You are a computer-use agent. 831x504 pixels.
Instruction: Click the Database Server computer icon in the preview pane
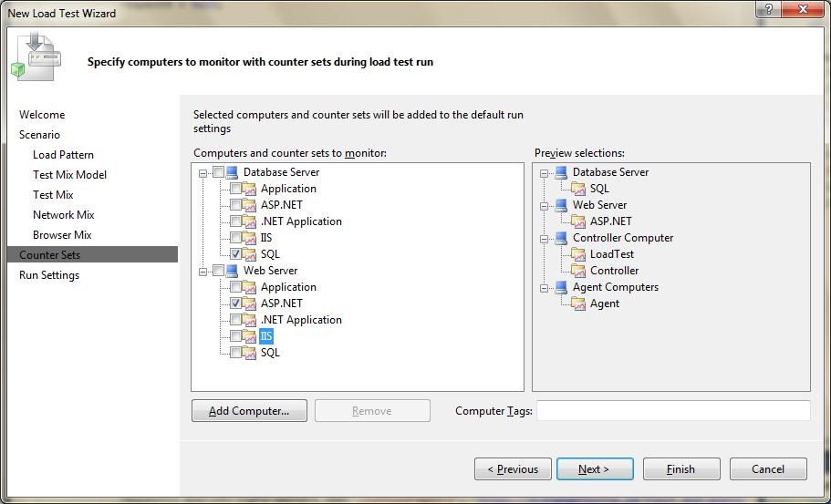561,172
